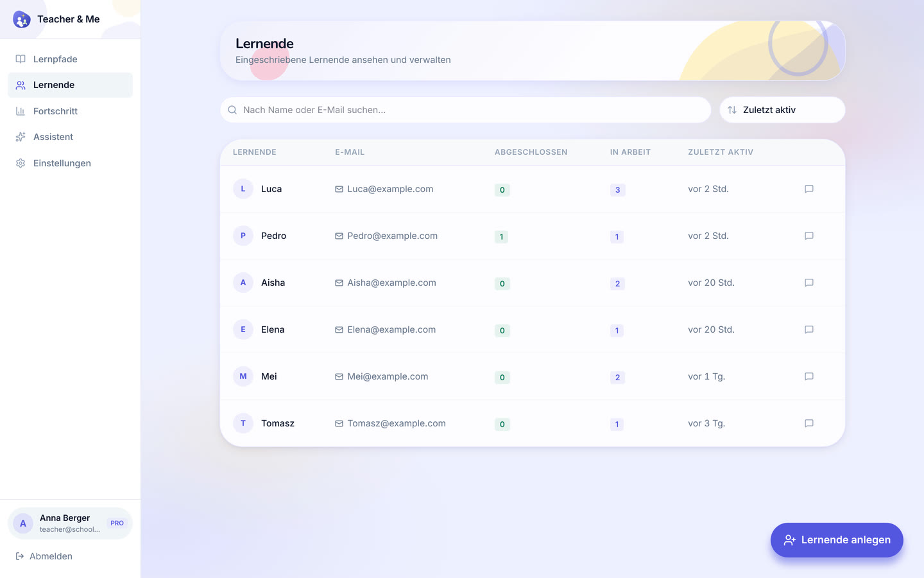Screen dimensions: 924x578
Task: Open message icon for Mei
Action: coord(809,376)
